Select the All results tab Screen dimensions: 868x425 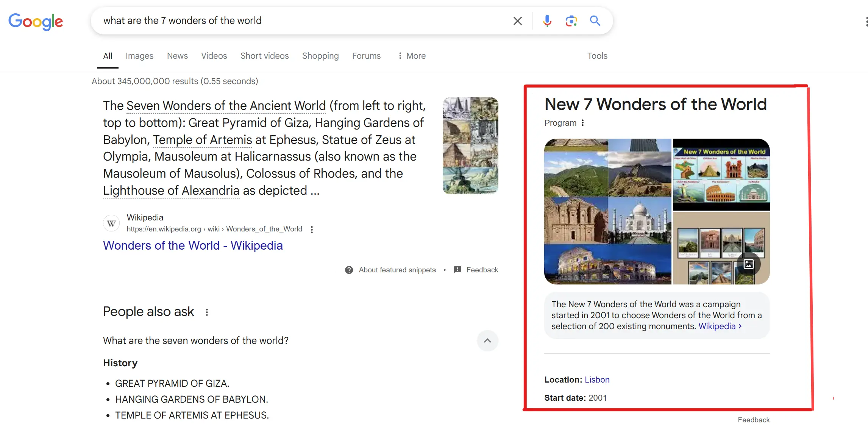[108, 56]
